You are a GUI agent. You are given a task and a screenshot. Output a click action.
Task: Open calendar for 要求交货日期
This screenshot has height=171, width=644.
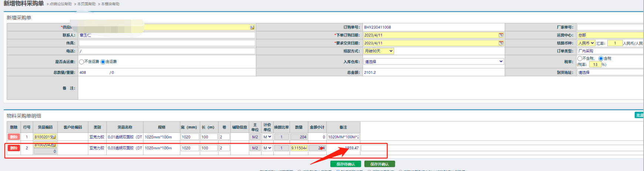pos(501,43)
